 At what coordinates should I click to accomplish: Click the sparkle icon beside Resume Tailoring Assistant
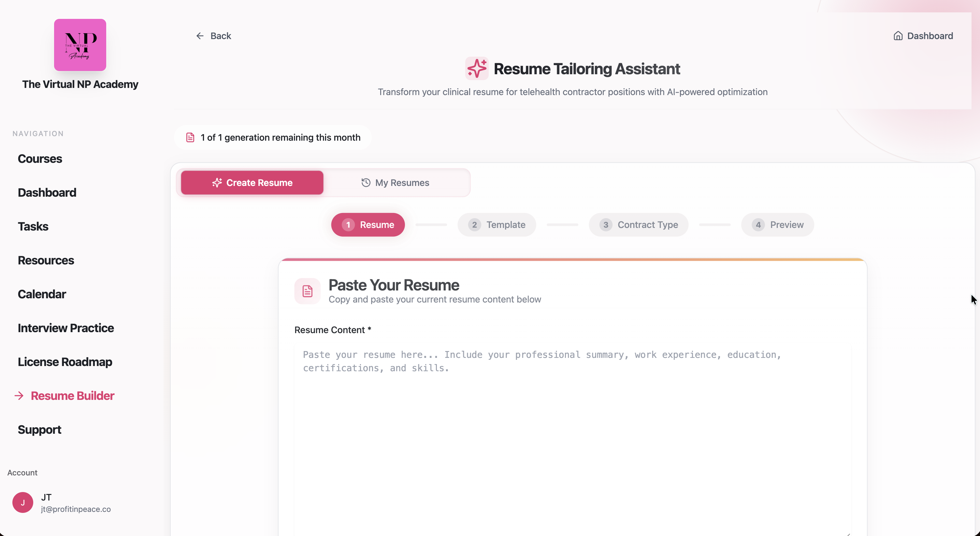point(477,68)
